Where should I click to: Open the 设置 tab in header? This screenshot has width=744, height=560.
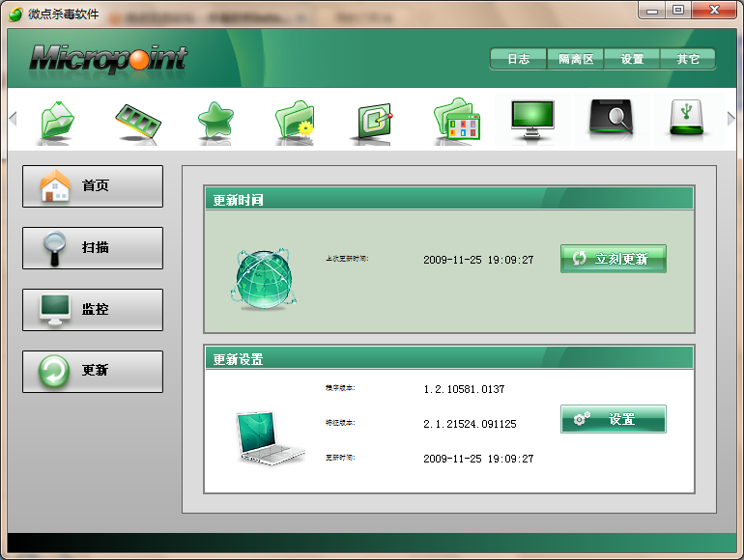tap(632, 59)
